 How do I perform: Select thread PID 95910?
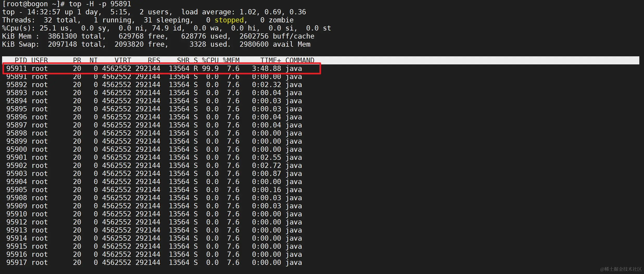click(17, 214)
